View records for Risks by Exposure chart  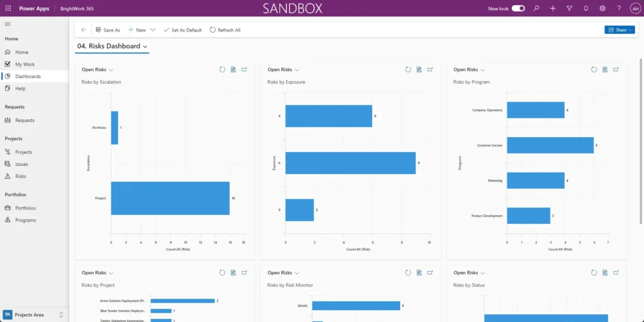pyautogui.click(x=419, y=70)
